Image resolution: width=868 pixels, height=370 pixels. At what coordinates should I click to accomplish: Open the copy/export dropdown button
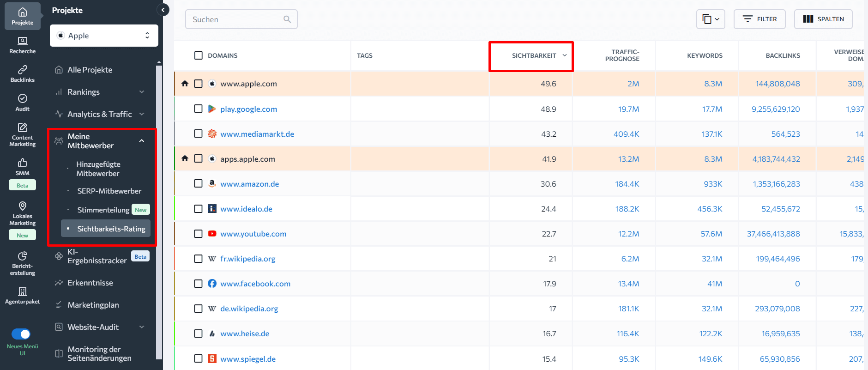point(711,19)
